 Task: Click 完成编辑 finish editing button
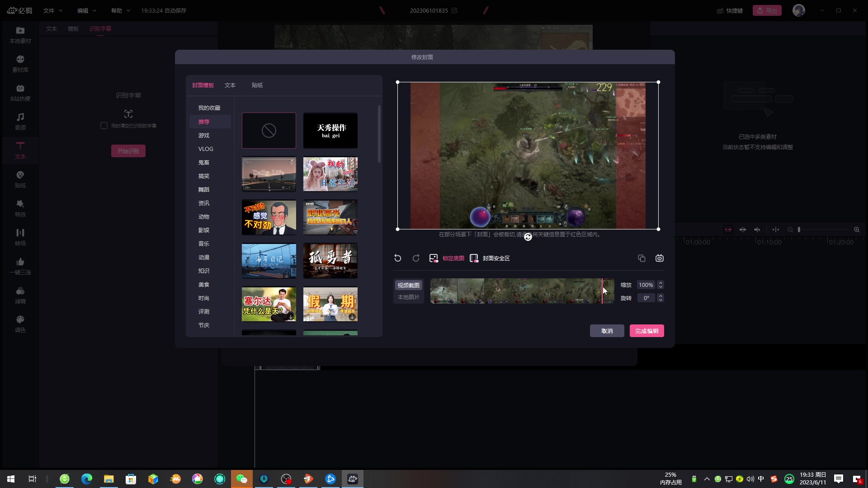pyautogui.click(x=646, y=331)
